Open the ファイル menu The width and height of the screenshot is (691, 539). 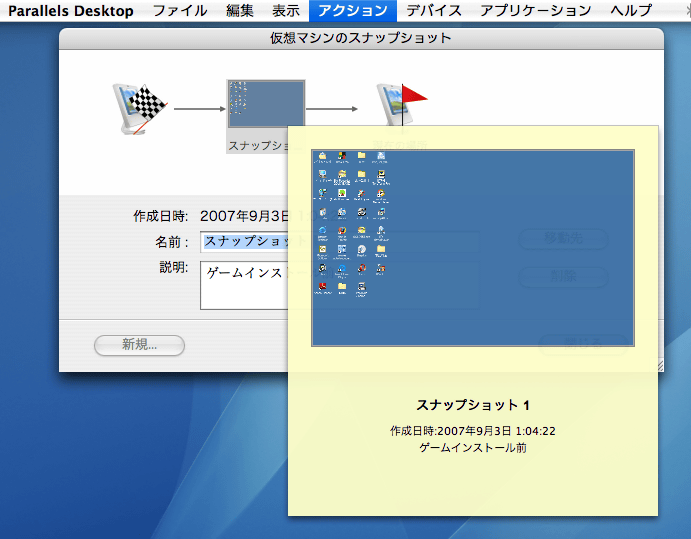[180, 11]
